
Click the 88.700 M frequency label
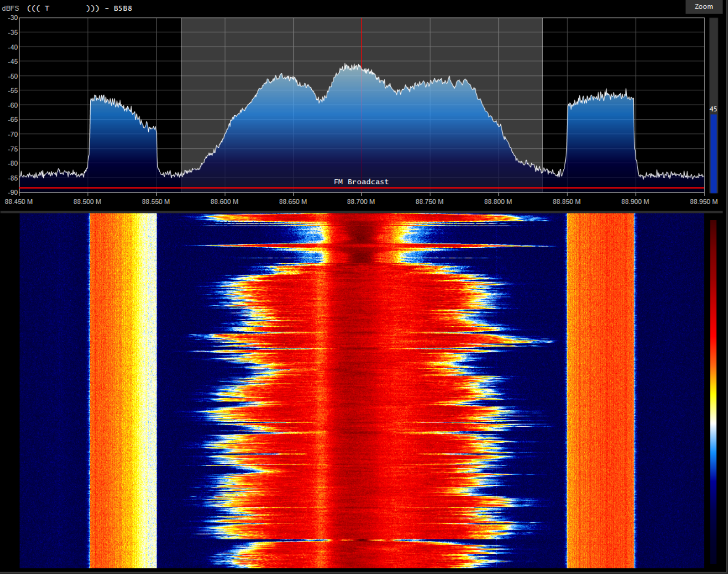(361, 202)
